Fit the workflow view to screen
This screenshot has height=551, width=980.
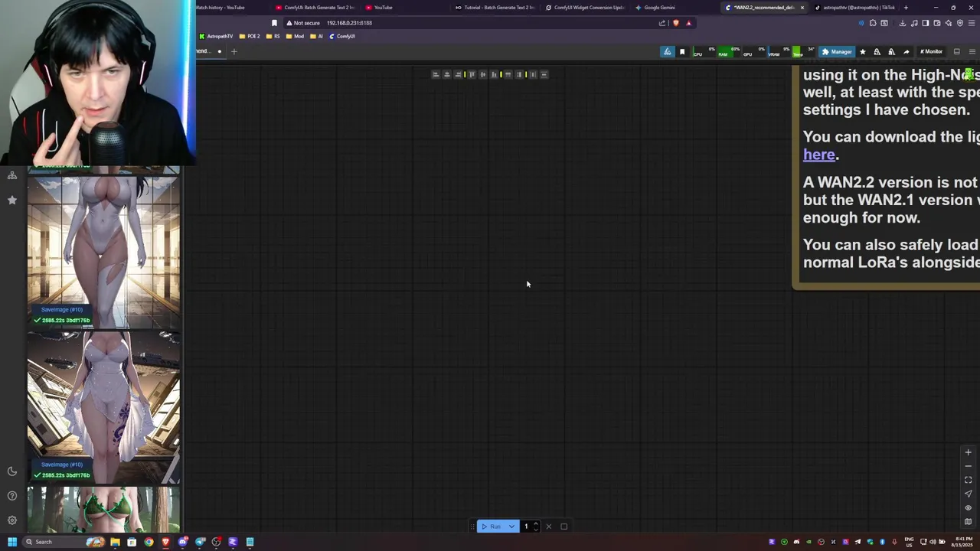[x=968, y=480]
